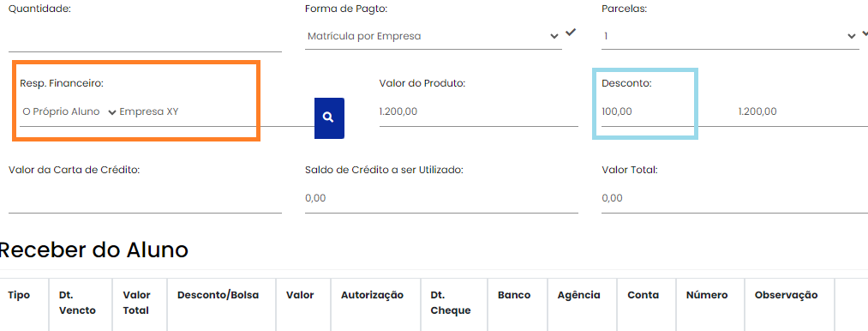Click the Número column header
This screenshot has width=868, height=331.
[x=707, y=295]
